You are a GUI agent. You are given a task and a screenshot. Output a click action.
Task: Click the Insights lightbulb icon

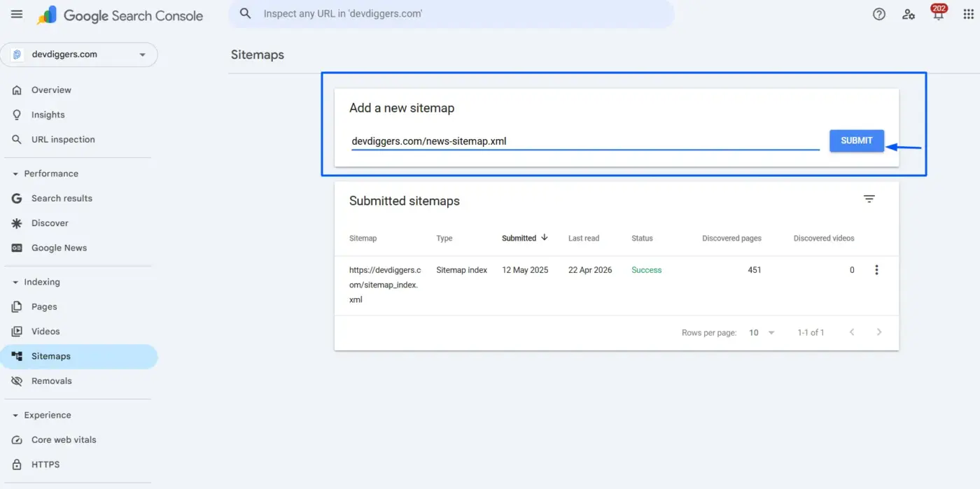tap(17, 115)
